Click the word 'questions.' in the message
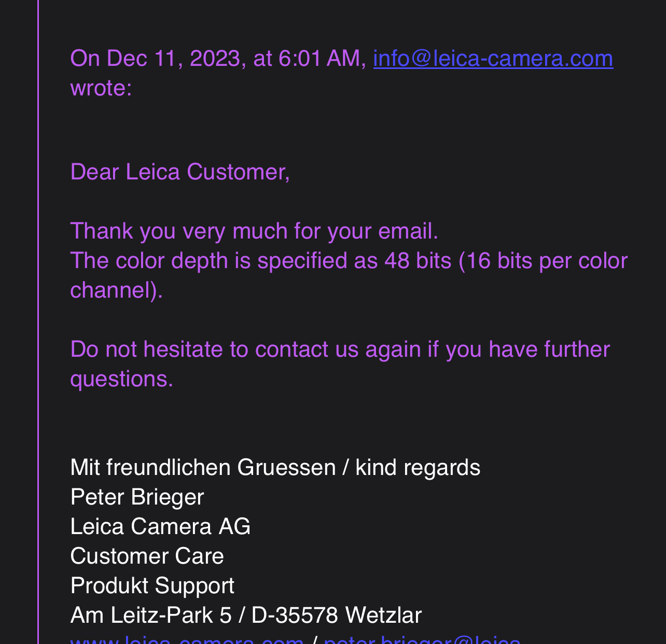666x644 pixels. [x=122, y=380]
